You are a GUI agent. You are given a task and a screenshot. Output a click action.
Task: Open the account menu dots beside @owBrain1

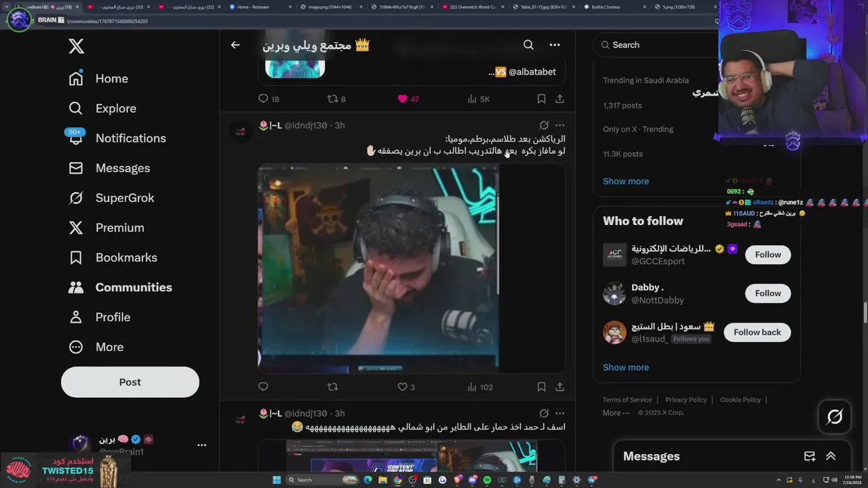(x=201, y=445)
